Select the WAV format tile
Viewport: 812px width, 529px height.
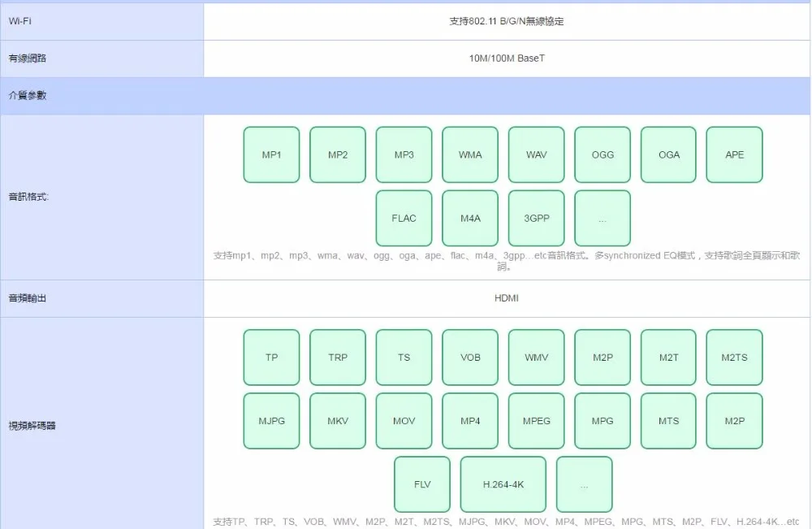pos(537,154)
